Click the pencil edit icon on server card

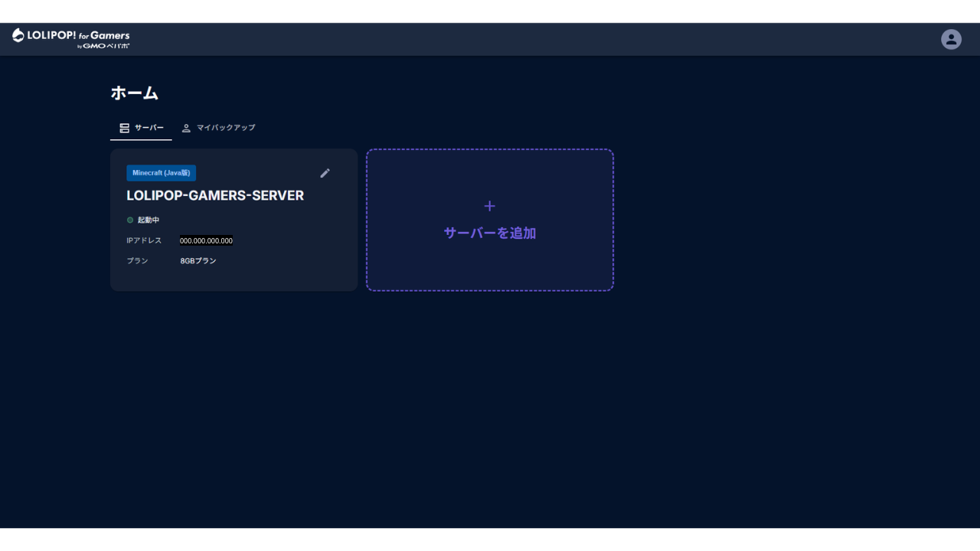tap(325, 173)
